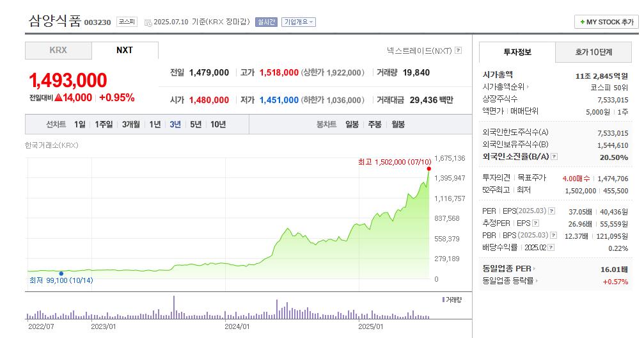
Task: Click the calendar icon next to date
Action: tap(148, 22)
